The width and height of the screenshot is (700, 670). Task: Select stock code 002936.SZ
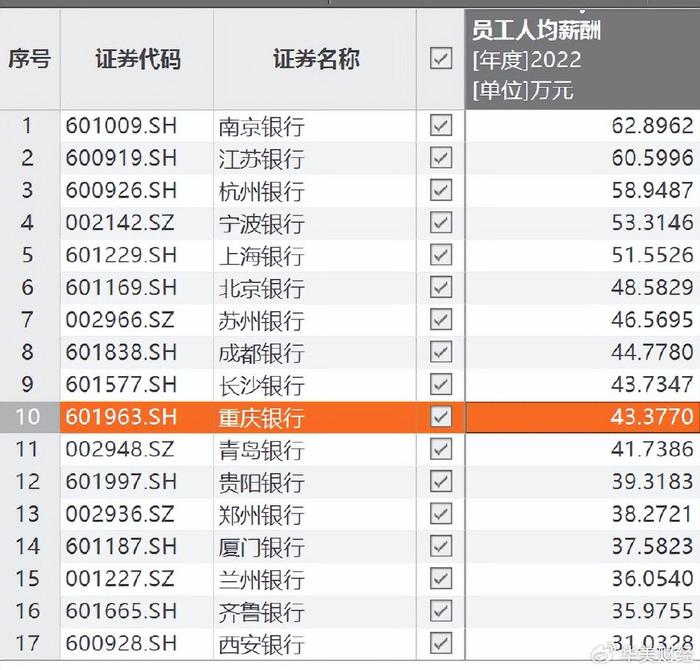(x=120, y=514)
